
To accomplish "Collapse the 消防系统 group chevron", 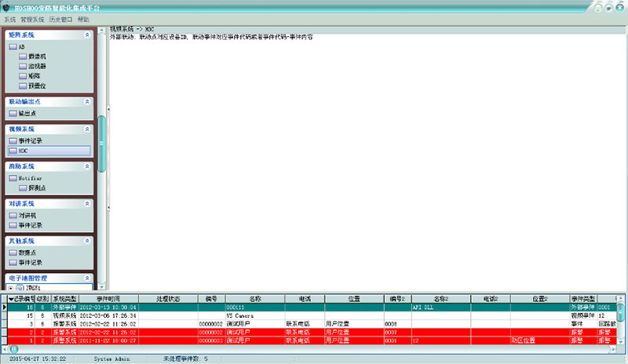I will [87, 166].
